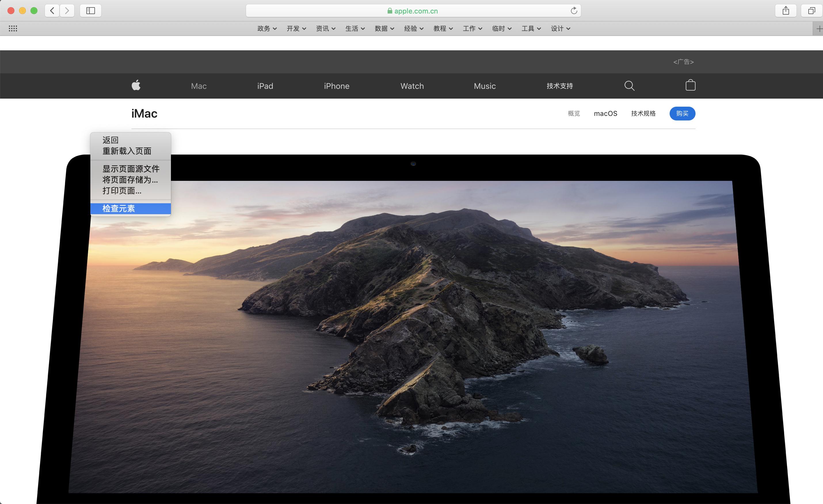Choose 重新载入页面 from context menu
823x504 pixels.
point(127,151)
